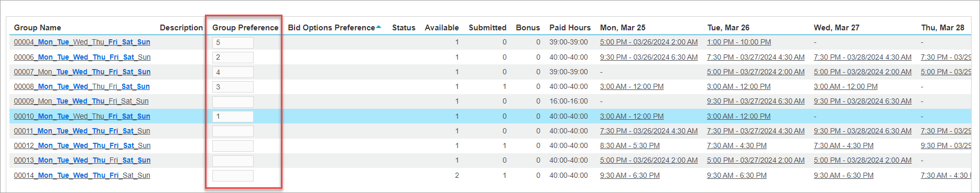
Task: Open group 00006_Mon_Tue_Wed_Thu_Fri_Sat_Sun link
Action: tap(82, 57)
